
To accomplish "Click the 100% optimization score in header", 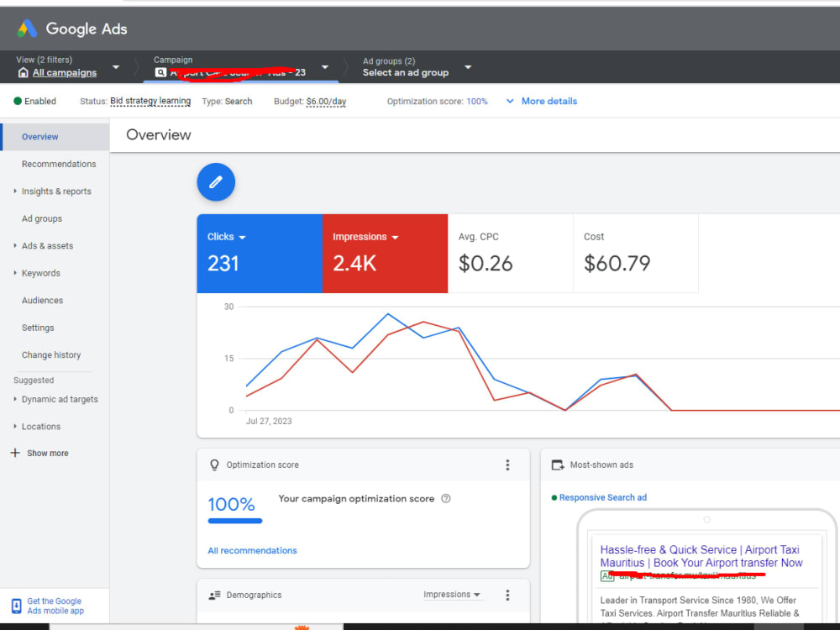I will (x=477, y=102).
